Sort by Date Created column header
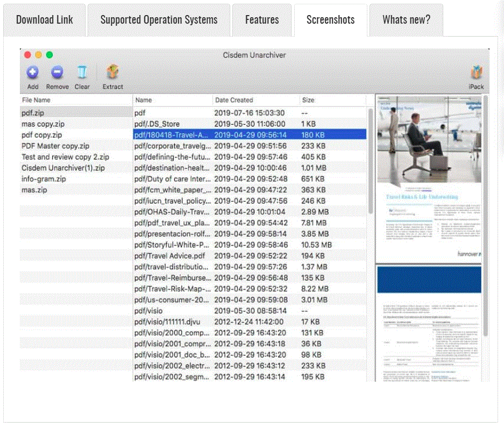The width and height of the screenshot is (504, 428). click(x=256, y=100)
